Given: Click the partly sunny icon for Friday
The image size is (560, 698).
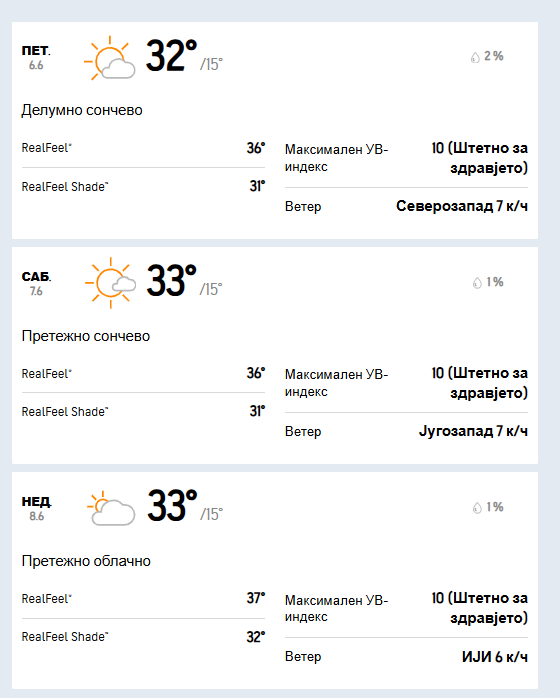Looking at the screenshot, I should (x=110, y=58).
